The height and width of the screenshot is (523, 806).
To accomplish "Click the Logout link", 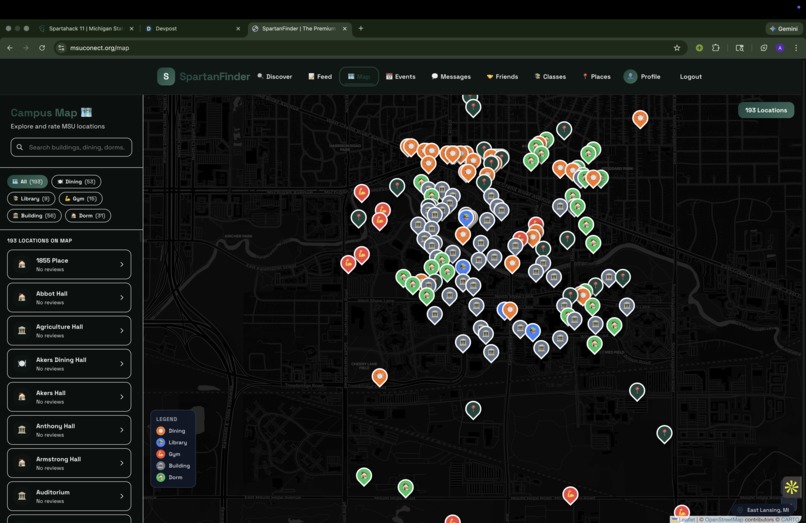I will [x=690, y=77].
